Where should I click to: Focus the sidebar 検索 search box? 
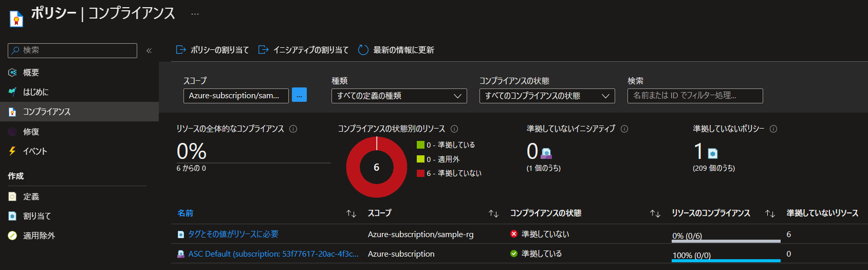(72, 50)
